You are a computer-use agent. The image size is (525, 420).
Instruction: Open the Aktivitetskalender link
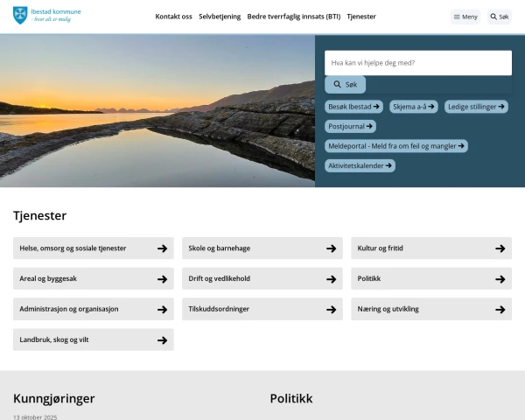(x=360, y=165)
